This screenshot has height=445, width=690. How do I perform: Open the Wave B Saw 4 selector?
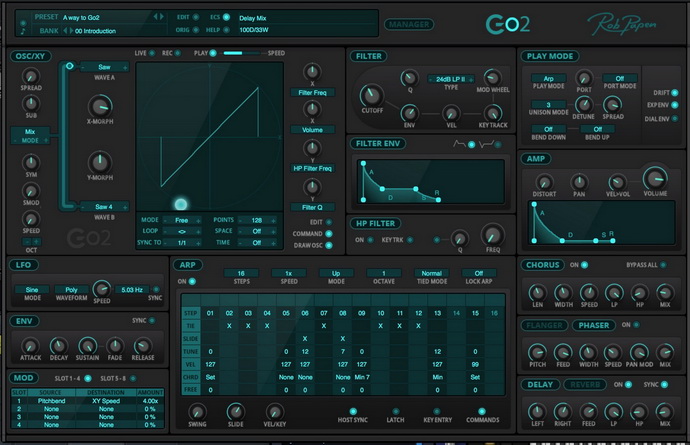104,206
